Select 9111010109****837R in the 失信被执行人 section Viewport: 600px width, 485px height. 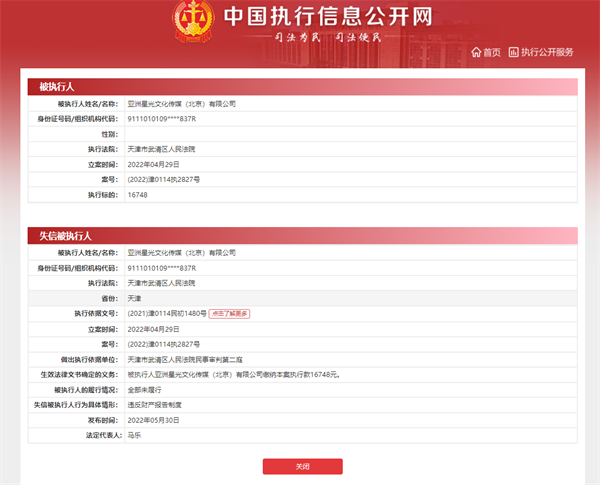(x=162, y=268)
